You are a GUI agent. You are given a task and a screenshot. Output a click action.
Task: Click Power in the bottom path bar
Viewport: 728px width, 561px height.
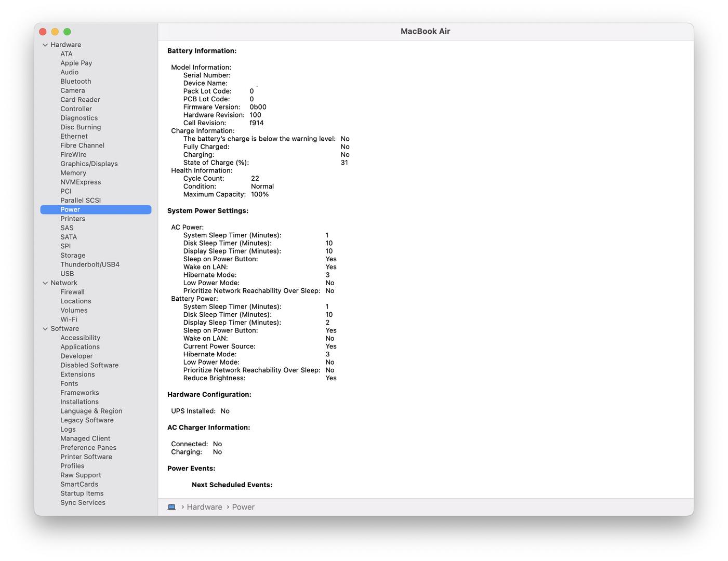pos(243,507)
